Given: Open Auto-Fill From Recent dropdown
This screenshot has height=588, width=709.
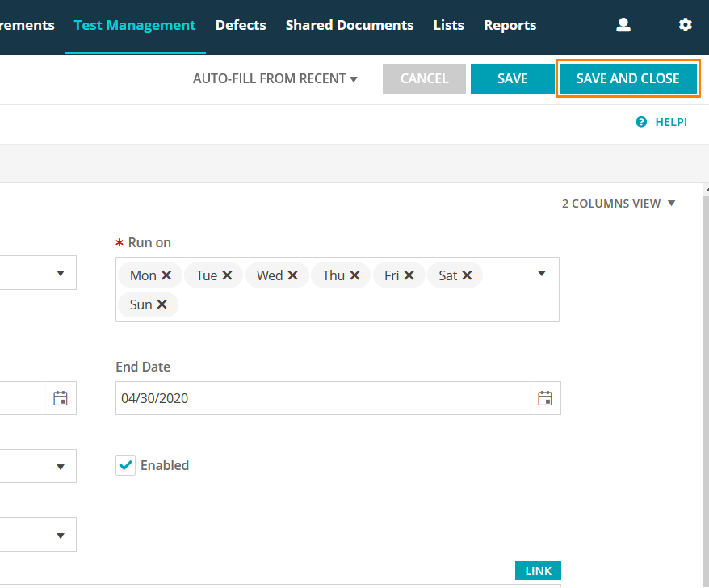Looking at the screenshot, I should tap(275, 79).
